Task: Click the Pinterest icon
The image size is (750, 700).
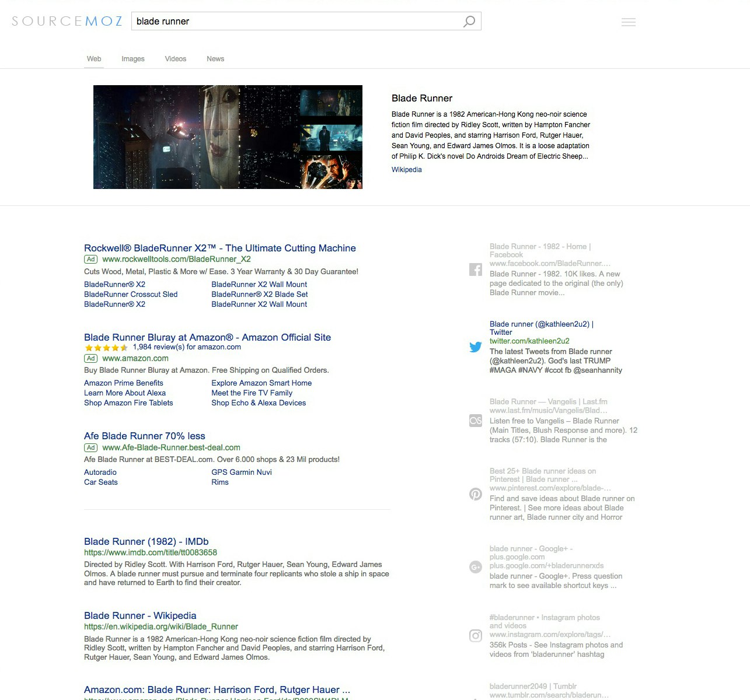Action: coord(475,494)
